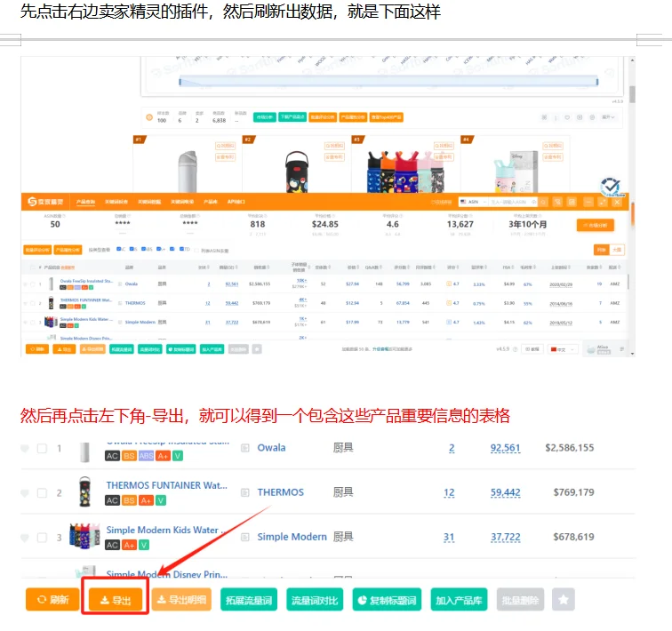Open the ASIN dropdown in the orange header

point(473,202)
